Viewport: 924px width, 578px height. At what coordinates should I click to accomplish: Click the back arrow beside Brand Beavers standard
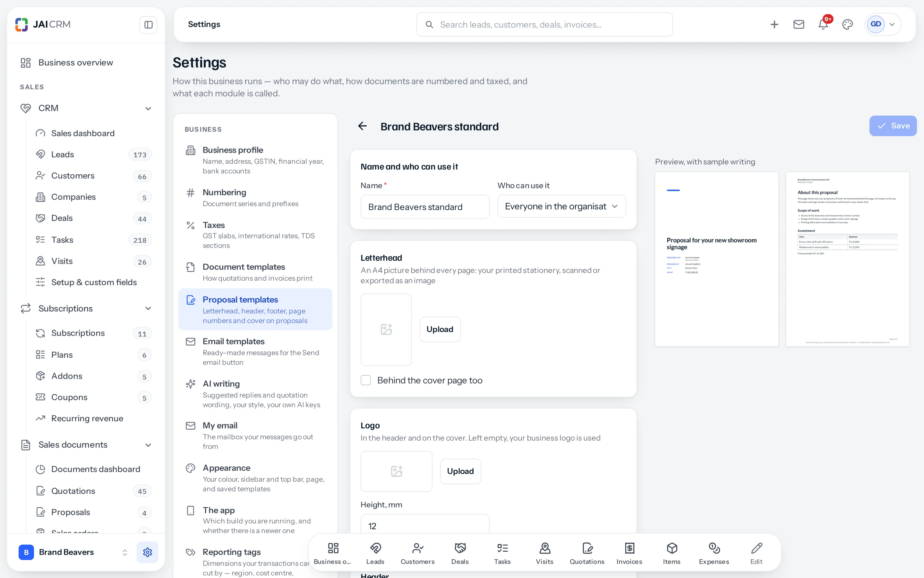click(362, 126)
